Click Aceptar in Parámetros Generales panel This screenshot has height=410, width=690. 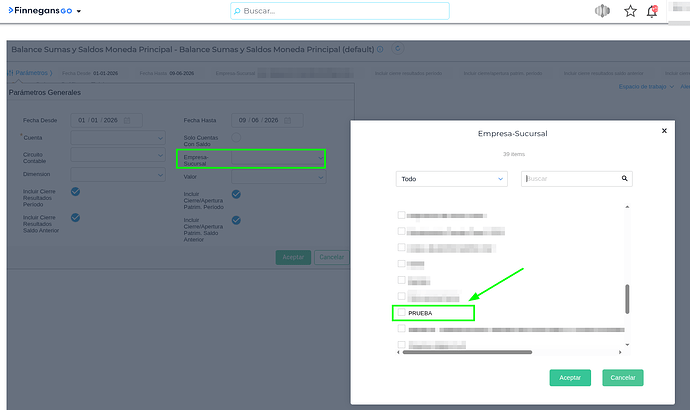pyautogui.click(x=293, y=257)
